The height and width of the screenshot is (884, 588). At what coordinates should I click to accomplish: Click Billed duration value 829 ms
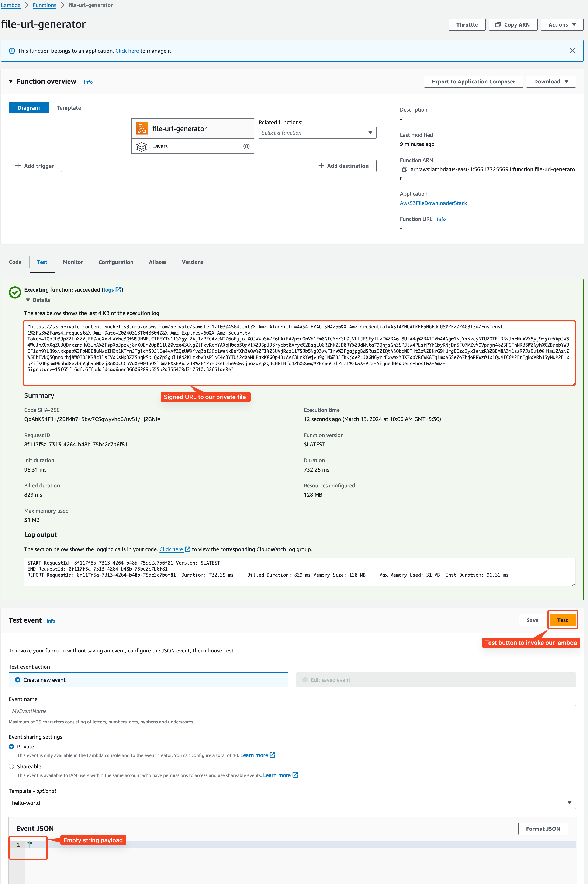pyautogui.click(x=33, y=495)
